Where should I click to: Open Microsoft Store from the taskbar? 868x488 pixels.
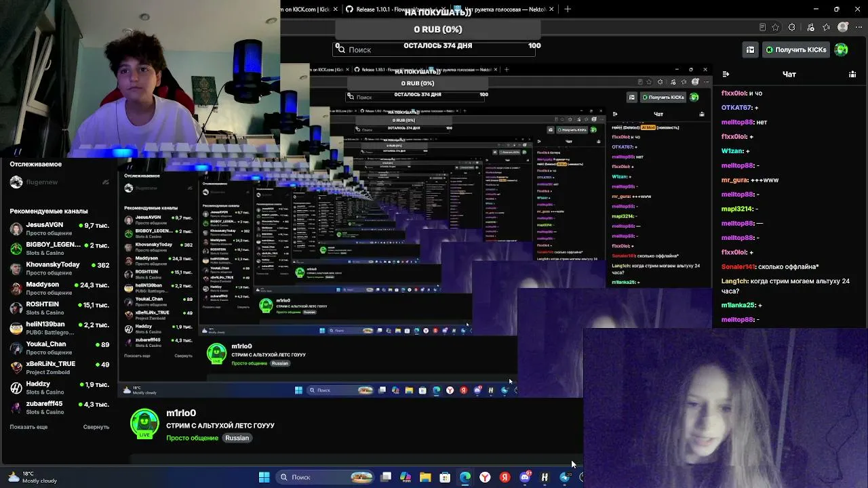click(445, 477)
